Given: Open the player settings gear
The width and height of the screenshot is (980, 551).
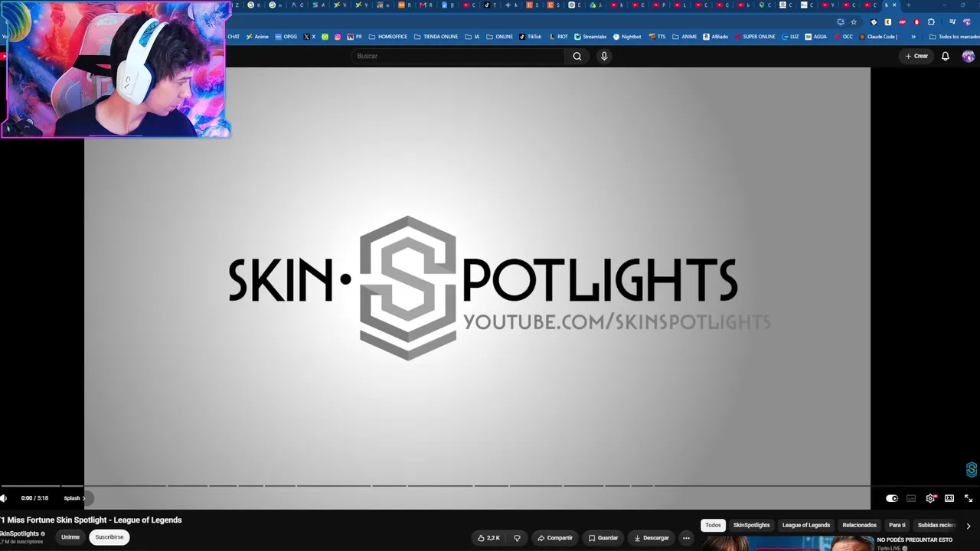Looking at the screenshot, I should [930, 498].
